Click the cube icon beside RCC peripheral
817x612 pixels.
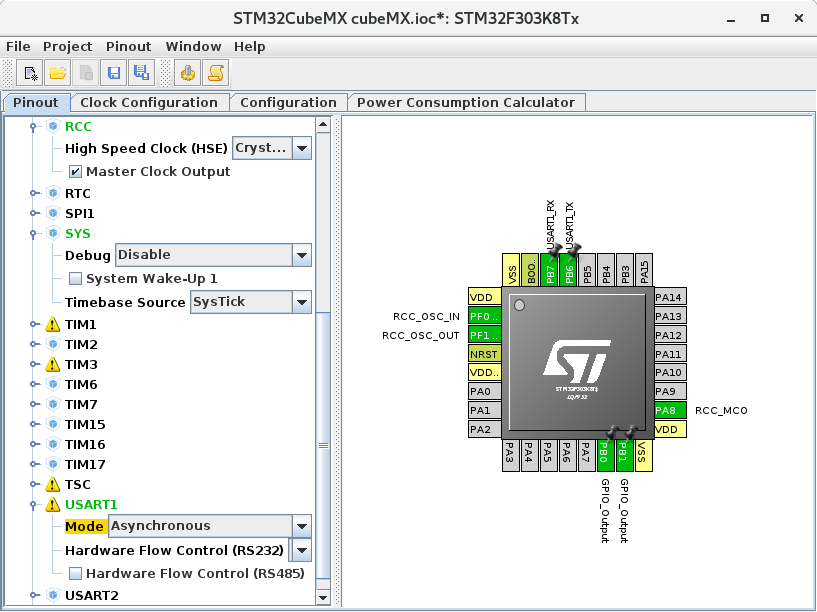[52, 126]
